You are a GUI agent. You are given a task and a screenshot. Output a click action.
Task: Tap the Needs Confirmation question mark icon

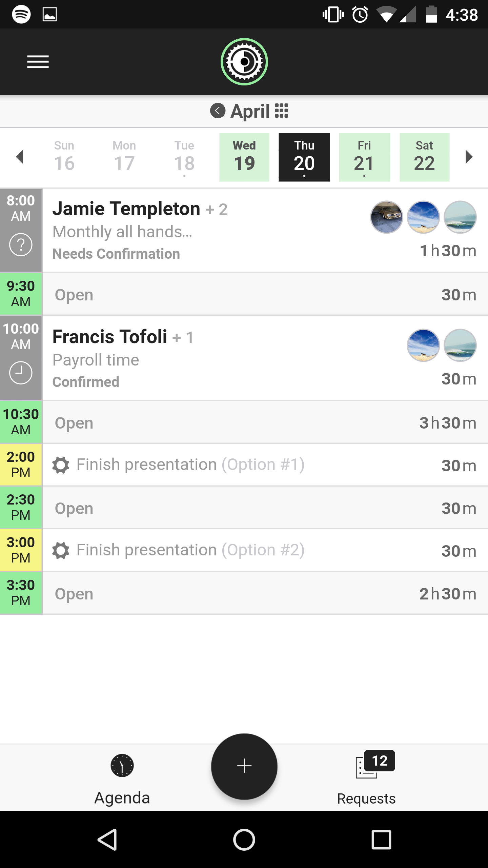click(21, 244)
